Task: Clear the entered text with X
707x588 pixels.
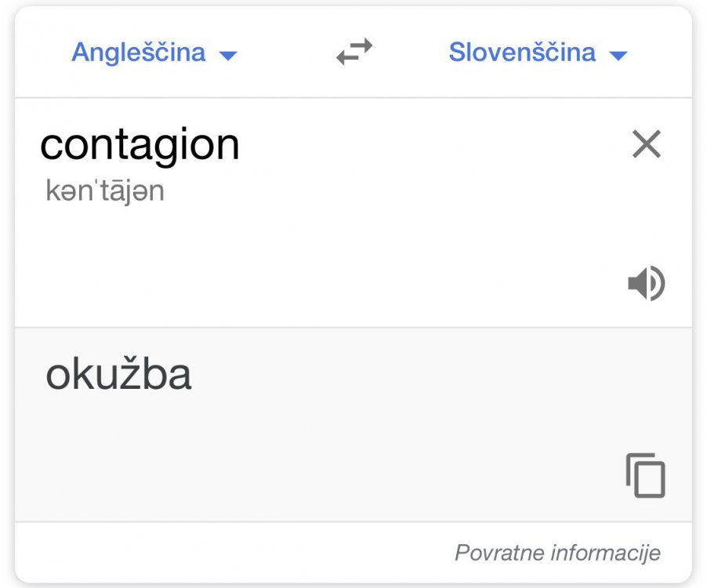Action: tap(647, 144)
